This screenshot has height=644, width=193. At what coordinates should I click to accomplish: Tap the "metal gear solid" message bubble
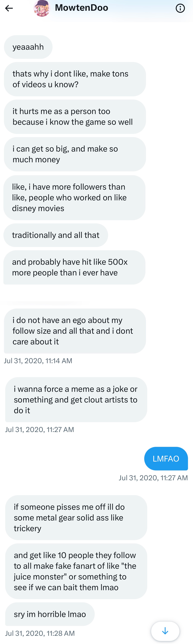pyautogui.click(x=76, y=517)
